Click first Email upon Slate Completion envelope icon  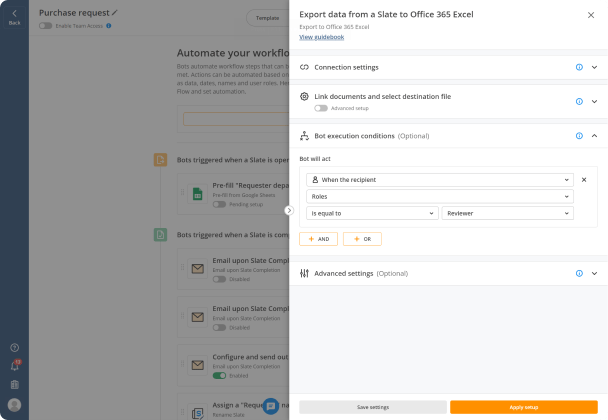197,268
